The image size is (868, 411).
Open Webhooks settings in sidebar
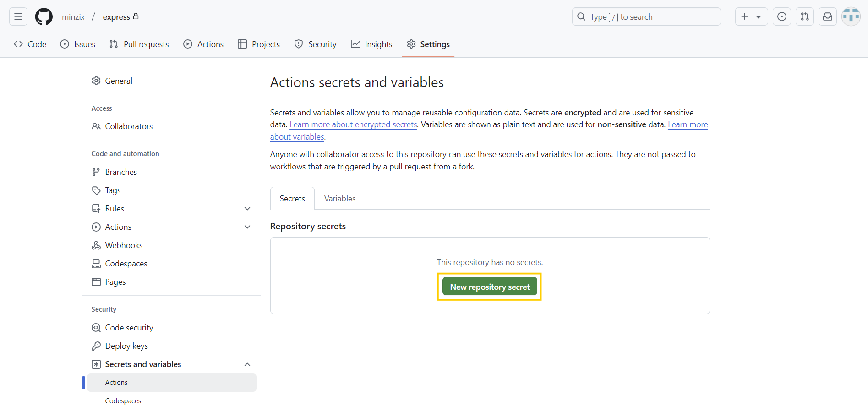(x=124, y=245)
